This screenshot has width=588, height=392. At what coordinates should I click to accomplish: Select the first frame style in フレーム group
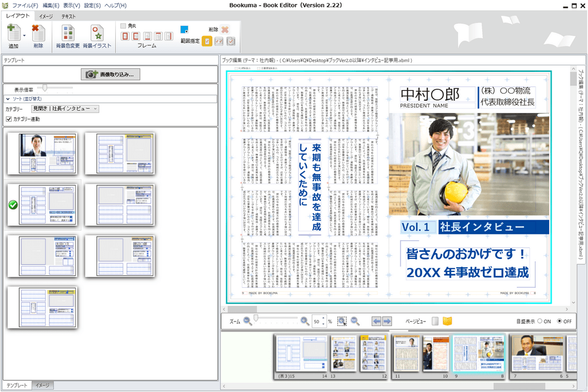(125, 36)
